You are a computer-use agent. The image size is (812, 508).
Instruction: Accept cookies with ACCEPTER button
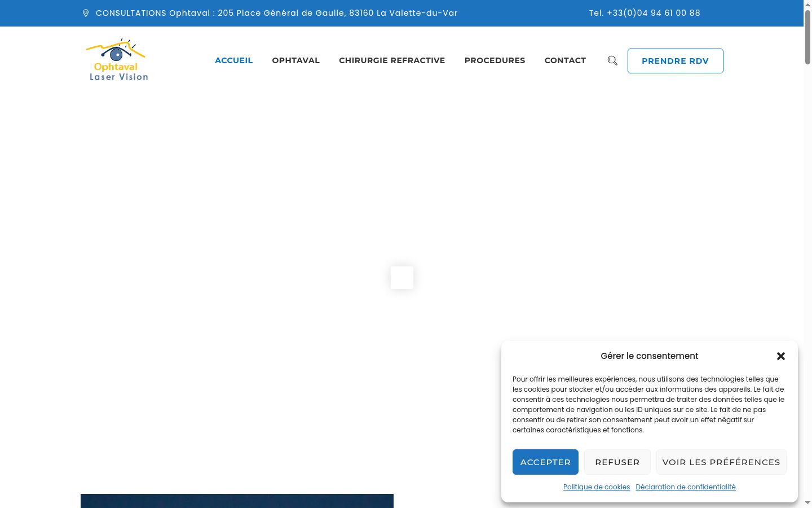pos(545,462)
